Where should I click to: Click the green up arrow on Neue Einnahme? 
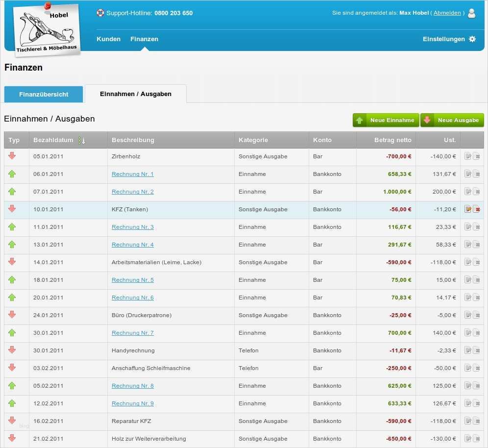point(361,120)
